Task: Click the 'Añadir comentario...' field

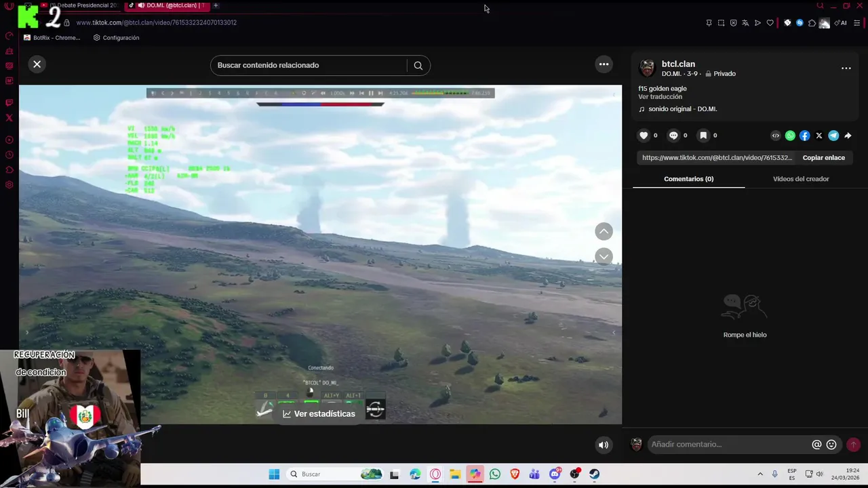Action: point(729,445)
